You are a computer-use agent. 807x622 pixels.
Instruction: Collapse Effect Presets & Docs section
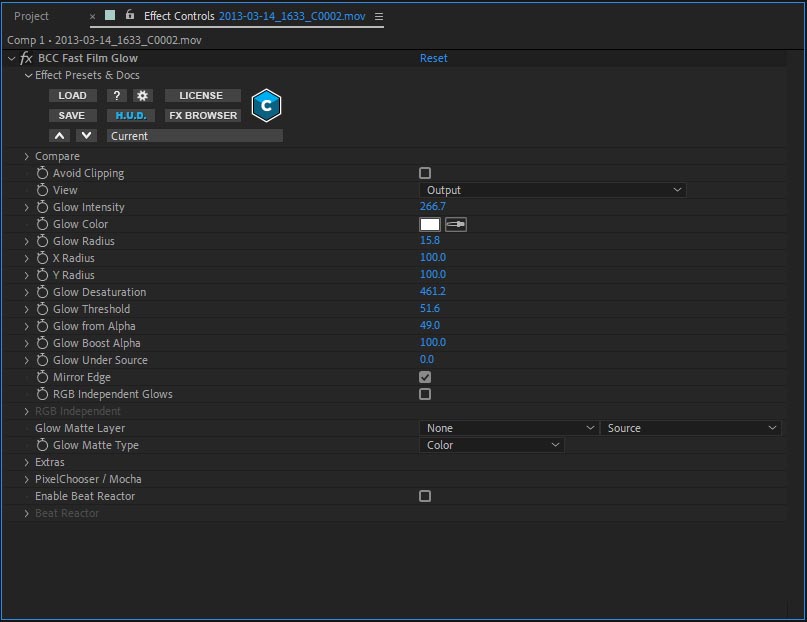click(x=28, y=76)
